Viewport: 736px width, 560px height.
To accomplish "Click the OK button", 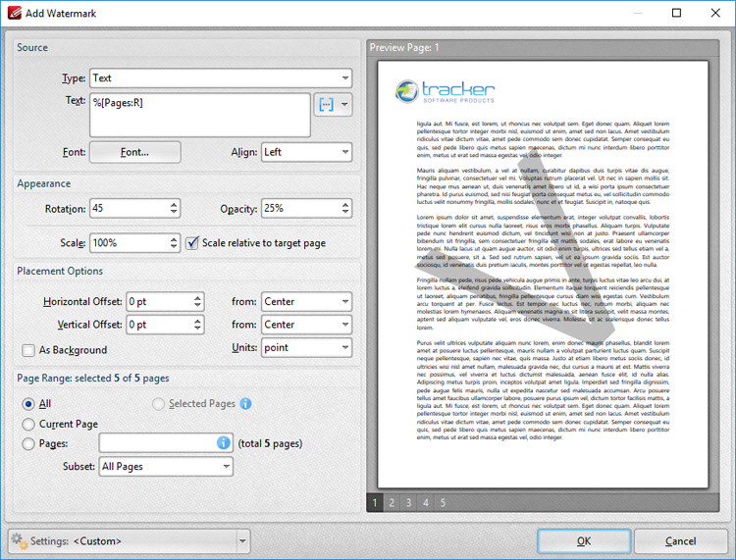I will pyautogui.click(x=584, y=541).
